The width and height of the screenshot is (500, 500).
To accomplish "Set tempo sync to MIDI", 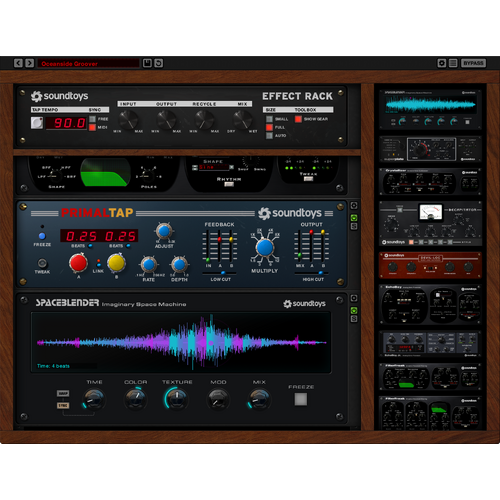I will 92,127.
